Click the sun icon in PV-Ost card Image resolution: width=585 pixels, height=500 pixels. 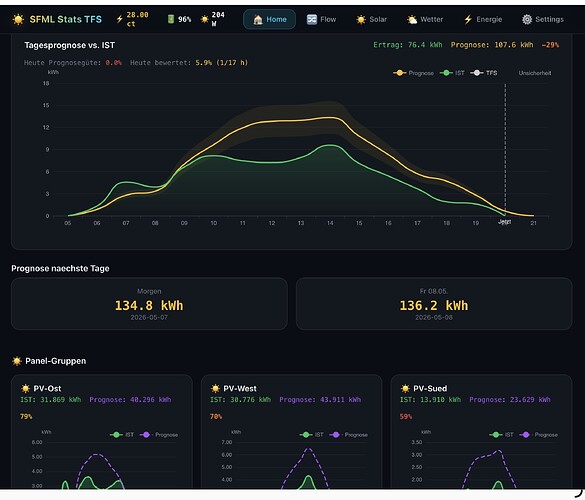click(25, 388)
